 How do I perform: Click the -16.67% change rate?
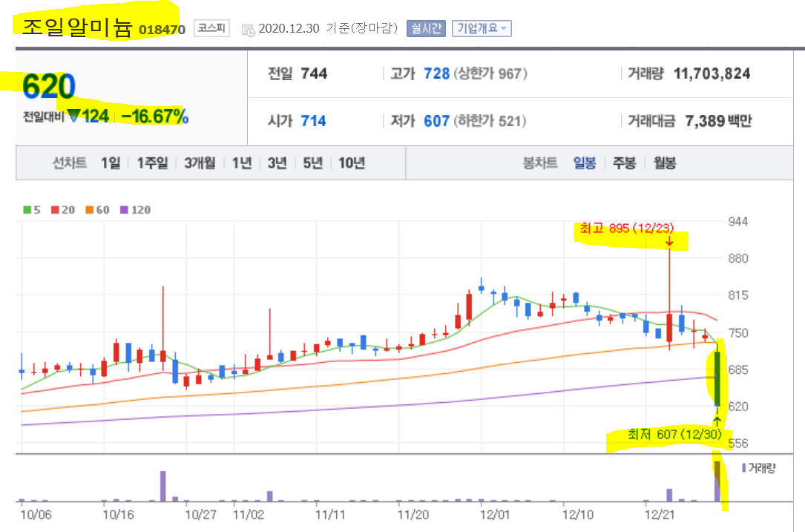(155, 116)
